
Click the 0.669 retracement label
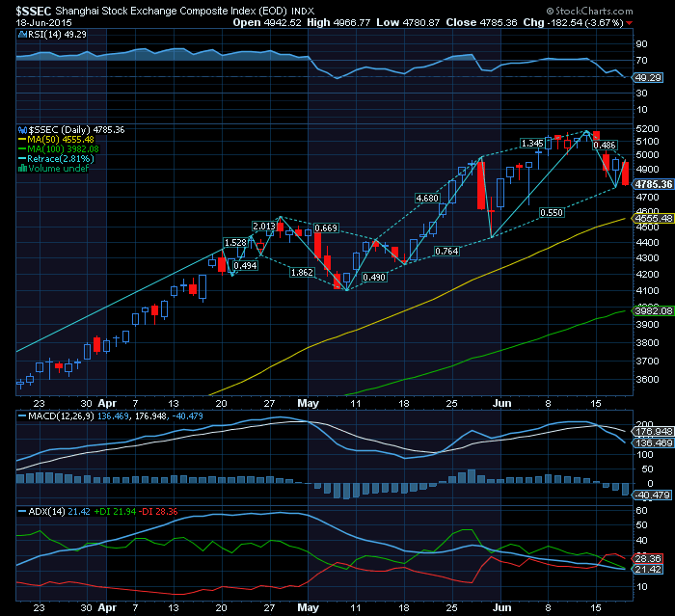[x=326, y=228]
